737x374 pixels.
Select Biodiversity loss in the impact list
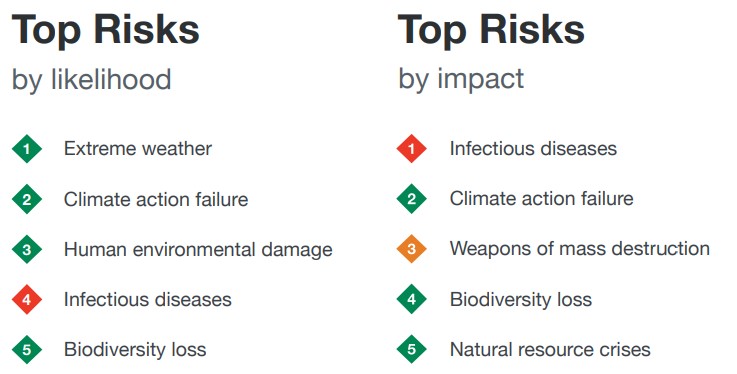[521, 299]
